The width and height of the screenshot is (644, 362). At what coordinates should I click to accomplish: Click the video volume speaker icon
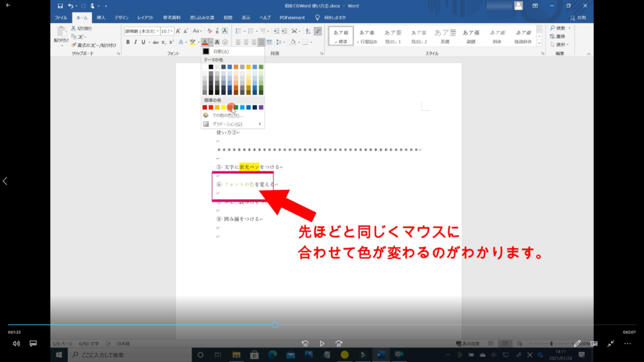point(16,344)
